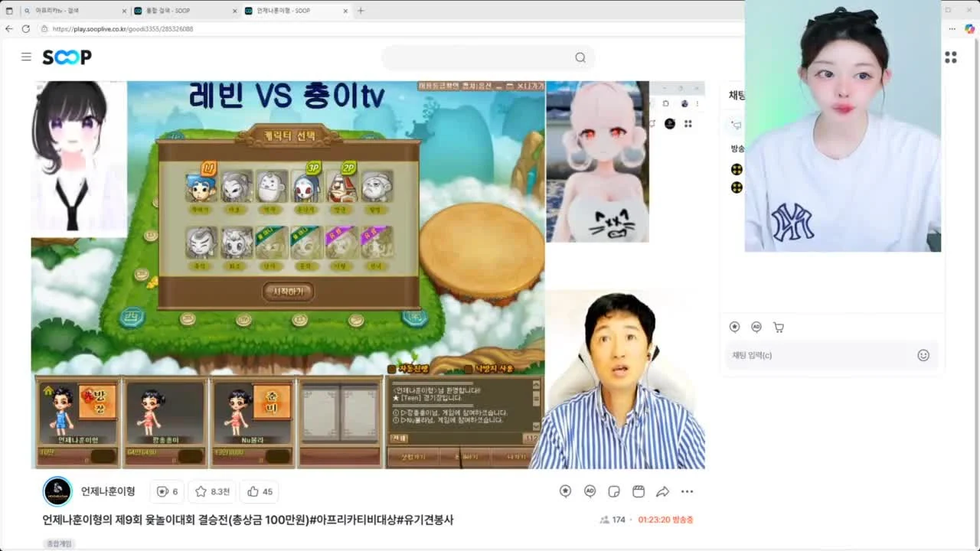
Task: Click the address bar URL
Action: [122, 28]
